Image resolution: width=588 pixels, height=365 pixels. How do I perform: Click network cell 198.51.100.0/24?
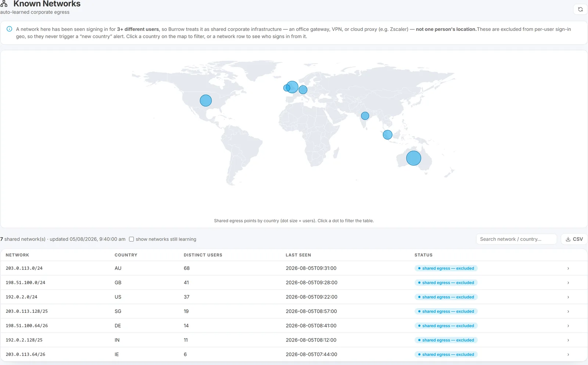(25, 283)
